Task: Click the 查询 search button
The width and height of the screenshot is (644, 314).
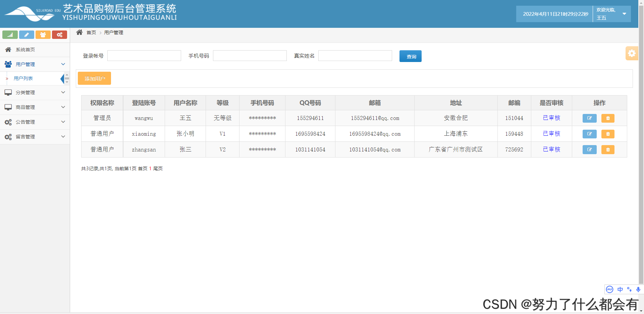Action: point(411,56)
